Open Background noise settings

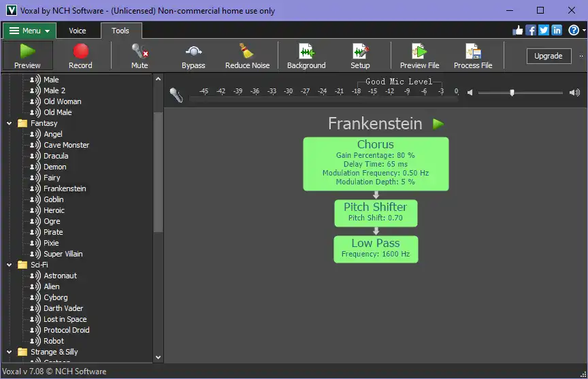click(x=306, y=56)
